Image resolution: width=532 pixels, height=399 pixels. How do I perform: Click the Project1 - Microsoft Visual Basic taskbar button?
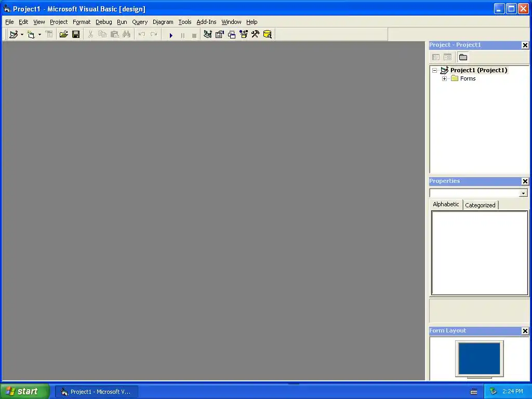(97, 392)
